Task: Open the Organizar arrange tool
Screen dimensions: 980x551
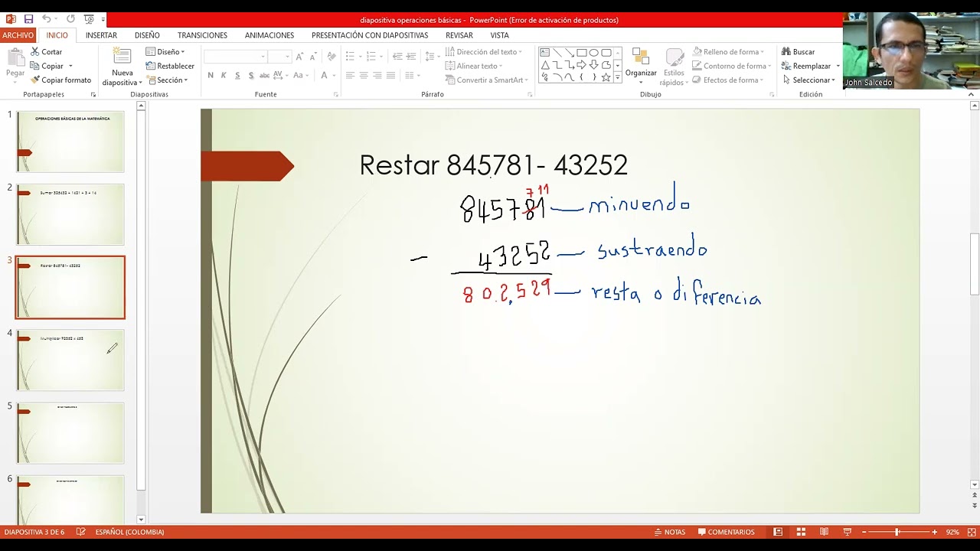Action: (x=641, y=66)
